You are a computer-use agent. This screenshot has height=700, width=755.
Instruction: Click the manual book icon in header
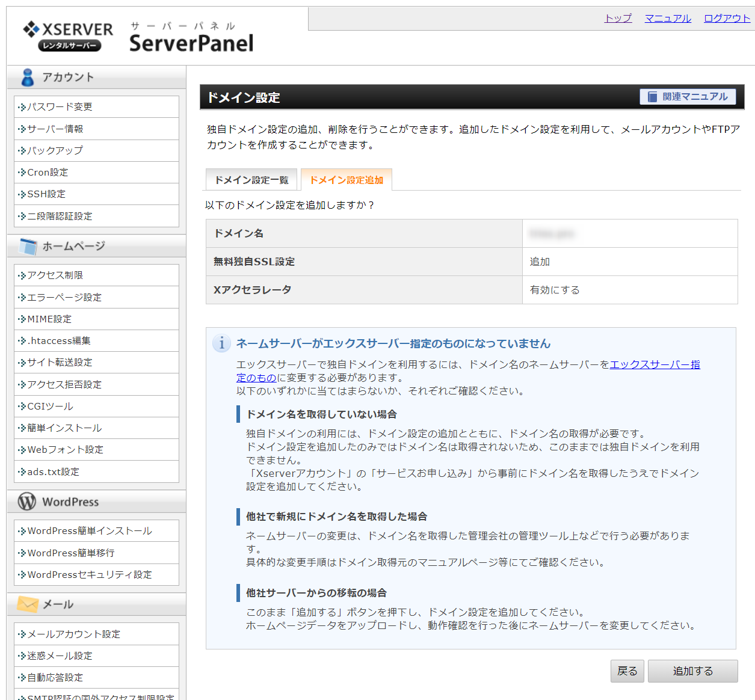(x=652, y=97)
